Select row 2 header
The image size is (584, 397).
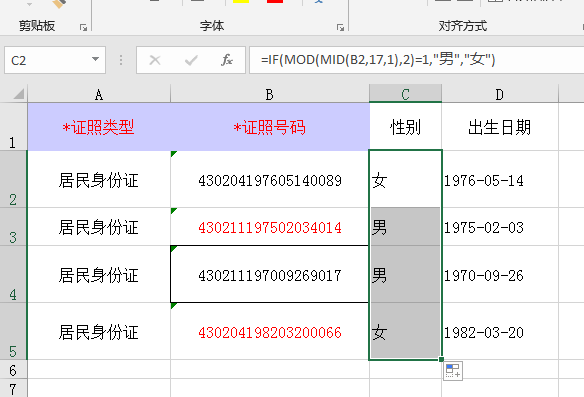(x=13, y=179)
